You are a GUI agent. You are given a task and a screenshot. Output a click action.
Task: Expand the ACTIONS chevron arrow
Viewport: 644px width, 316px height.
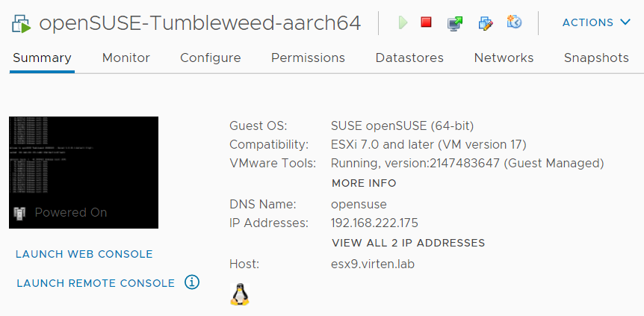tap(625, 22)
